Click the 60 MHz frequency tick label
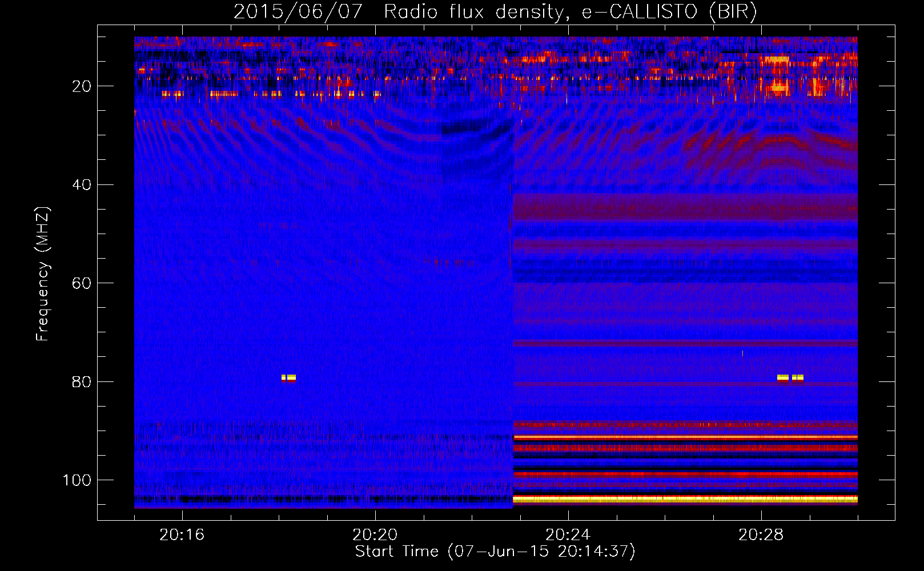Screen dimensions: 924x571 pyautogui.click(x=82, y=284)
